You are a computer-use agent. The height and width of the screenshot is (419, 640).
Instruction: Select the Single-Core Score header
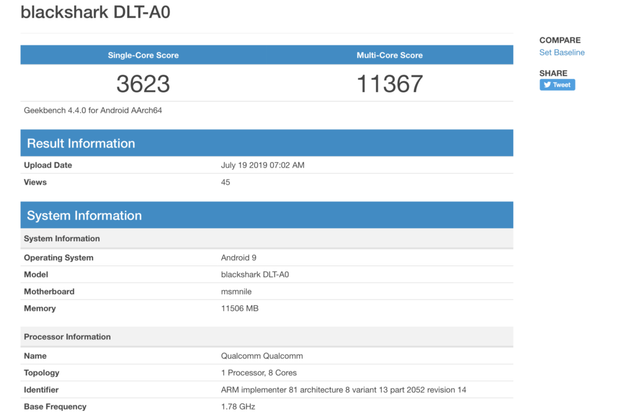point(143,55)
